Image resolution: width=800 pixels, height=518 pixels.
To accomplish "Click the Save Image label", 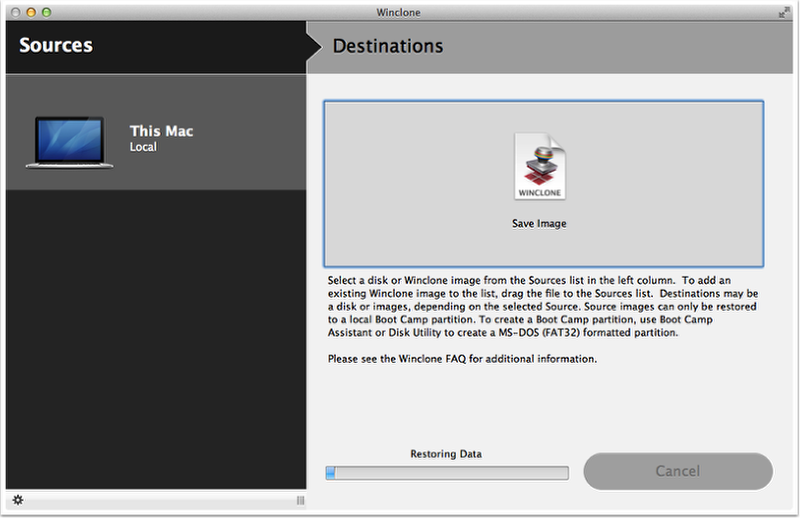I will [539, 223].
